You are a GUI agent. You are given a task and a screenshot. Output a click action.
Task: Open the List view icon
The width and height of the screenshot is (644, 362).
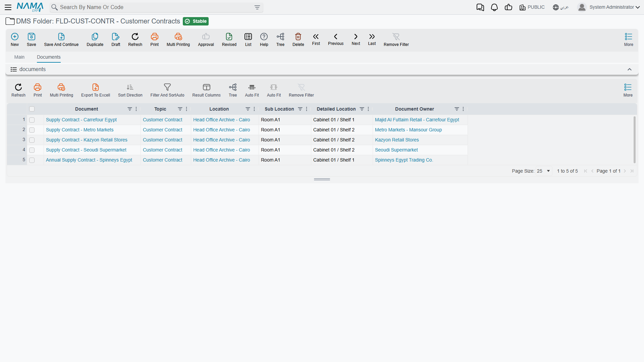coord(248,39)
